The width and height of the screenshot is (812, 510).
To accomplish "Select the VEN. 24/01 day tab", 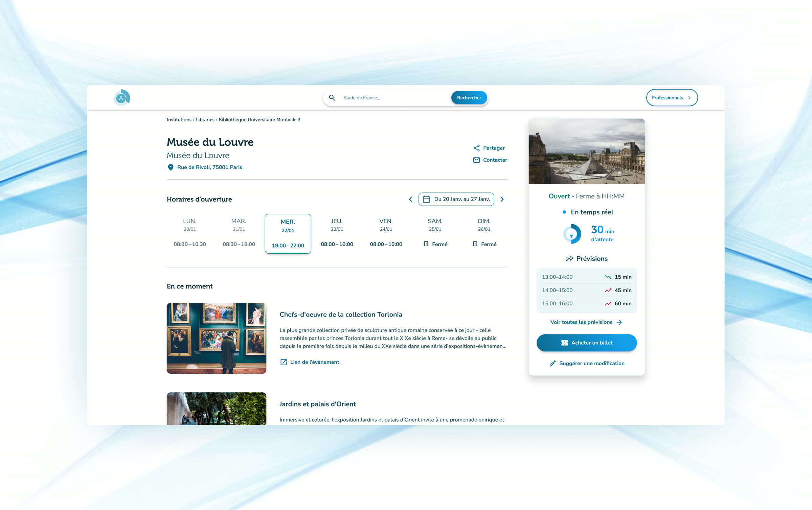I will 386,233.
